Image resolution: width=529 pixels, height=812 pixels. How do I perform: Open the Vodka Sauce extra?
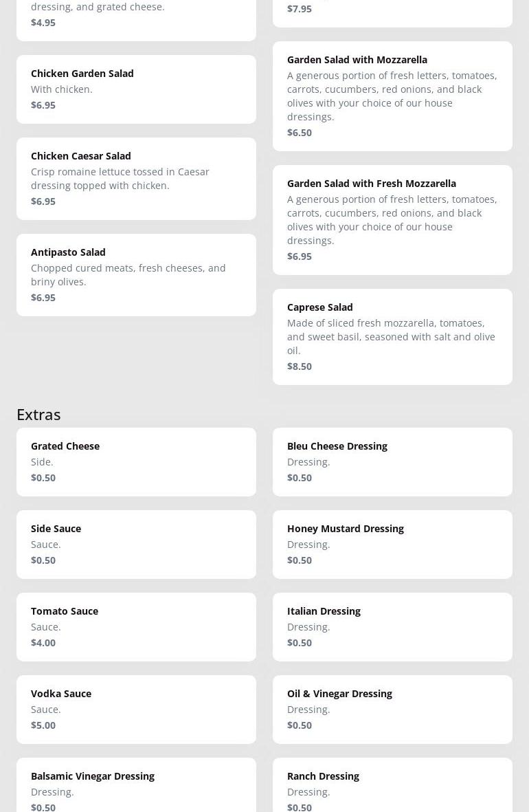136,710
